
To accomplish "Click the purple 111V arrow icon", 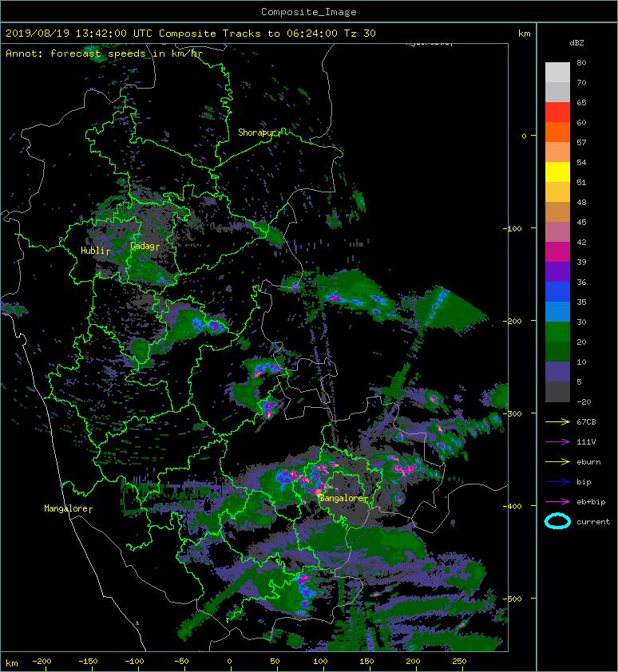I will click(x=557, y=442).
